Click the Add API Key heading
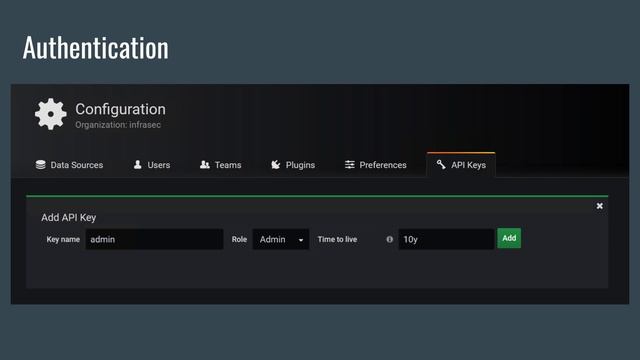 point(69,218)
